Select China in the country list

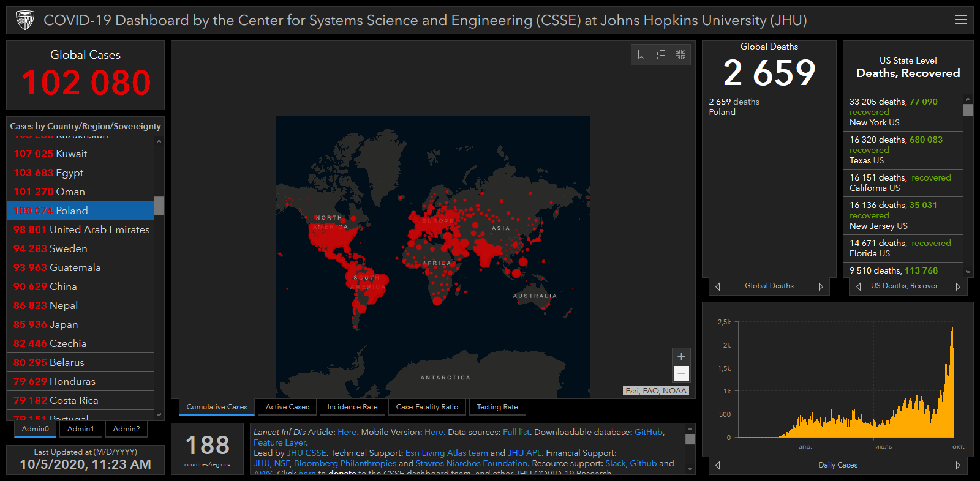pyautogui.click(x=80, y=286)
